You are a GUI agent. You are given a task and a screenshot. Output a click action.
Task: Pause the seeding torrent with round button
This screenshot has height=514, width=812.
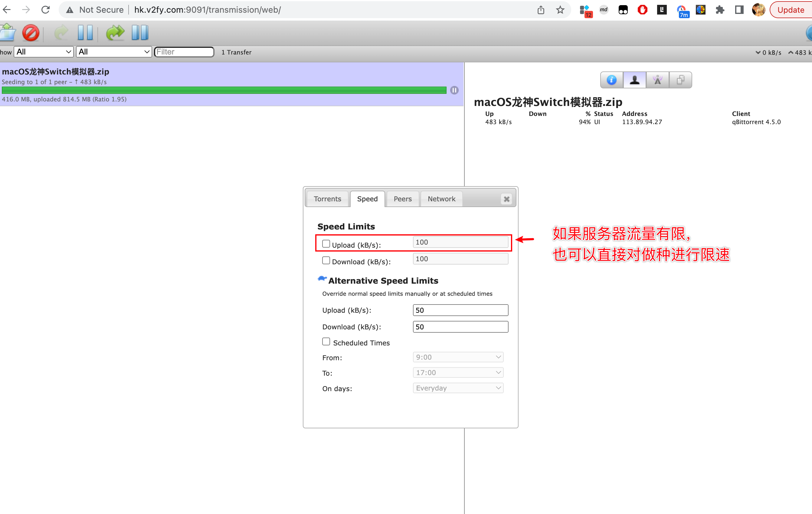454,90
